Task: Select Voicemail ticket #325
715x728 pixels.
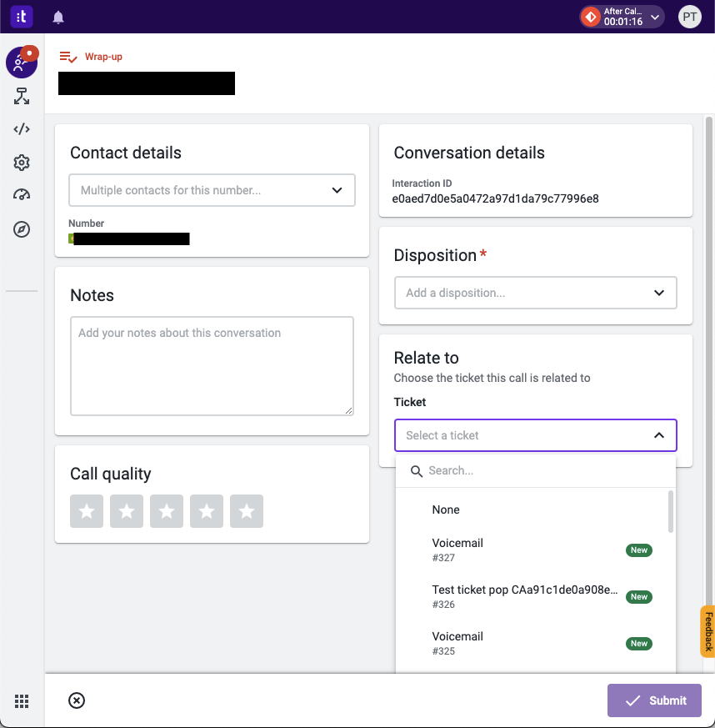Action: click(532, 644)
